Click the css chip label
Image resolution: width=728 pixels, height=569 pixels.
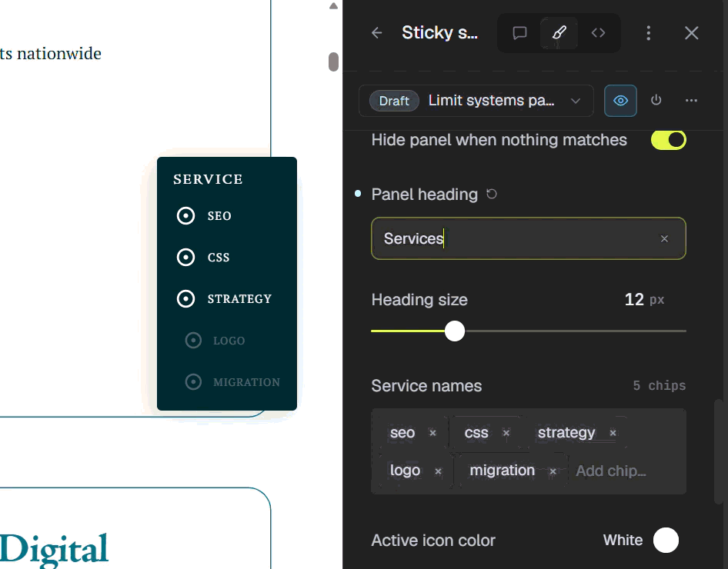[476, 433]
